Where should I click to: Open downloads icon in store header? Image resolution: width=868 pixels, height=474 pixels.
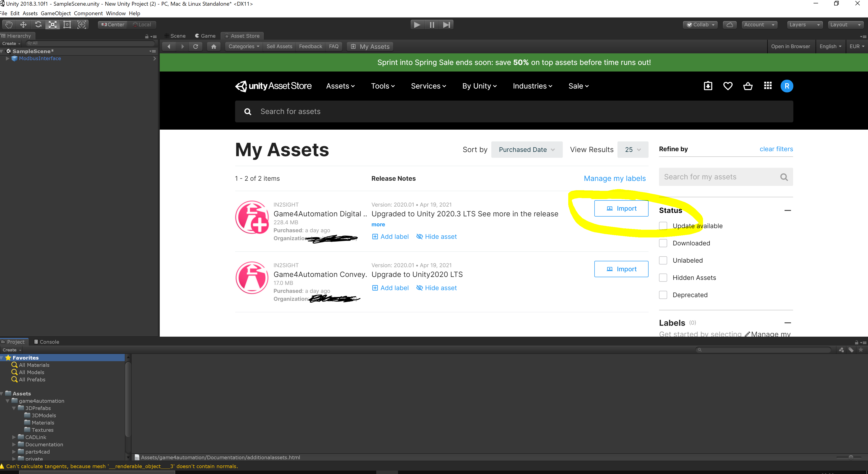(x=708, y=86)
